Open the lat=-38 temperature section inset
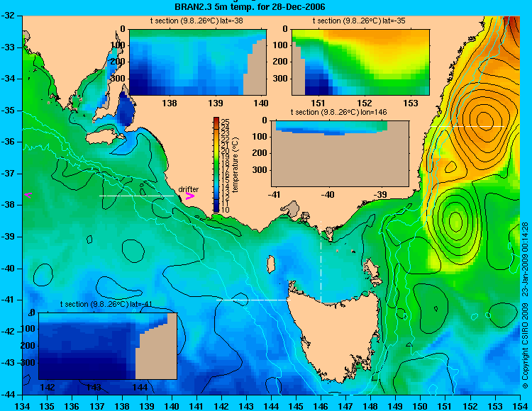This screenshot has height=411, width=532. [x=198, y=62]
